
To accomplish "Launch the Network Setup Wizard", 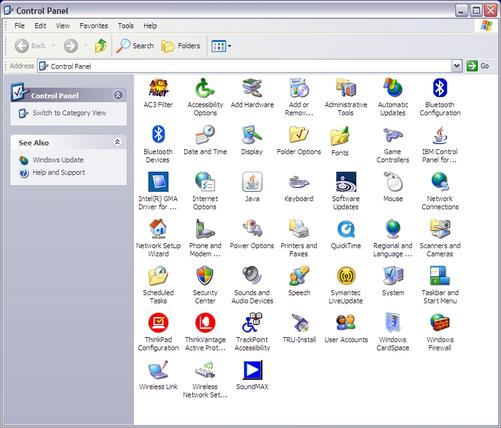I will coord(158,238).
